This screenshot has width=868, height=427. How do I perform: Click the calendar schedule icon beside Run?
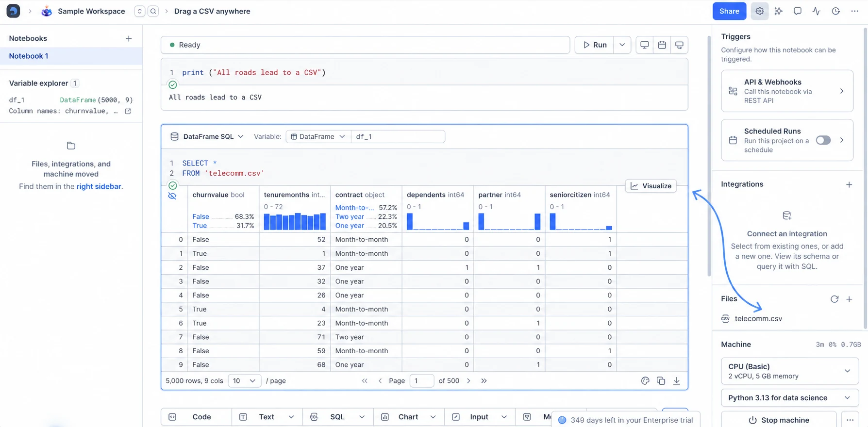pyautogui.click(x=662, y=45)
